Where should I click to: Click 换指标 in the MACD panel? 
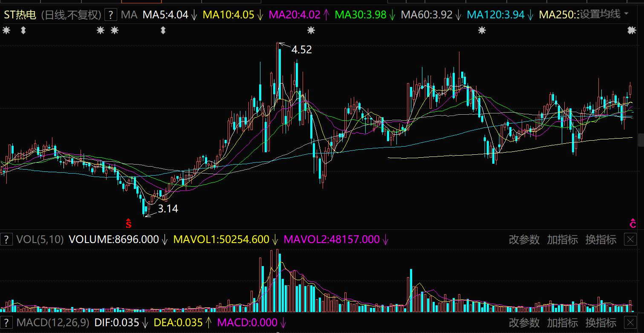tap(601, 322)
